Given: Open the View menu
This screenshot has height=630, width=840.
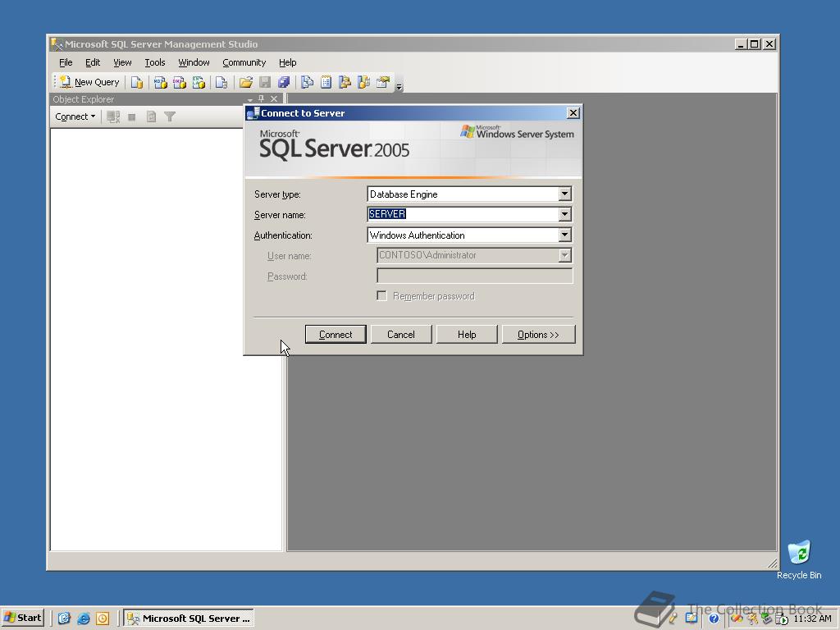Looking at the screenshot, I should pos(122,62).
